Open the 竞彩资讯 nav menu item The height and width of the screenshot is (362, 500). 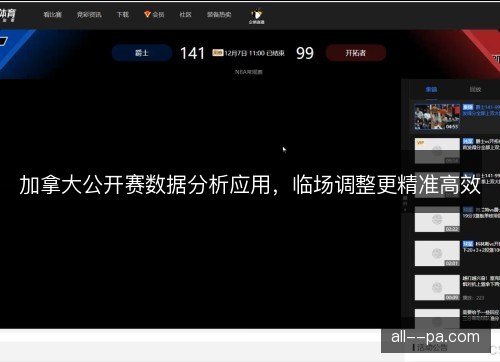(89, 15)
